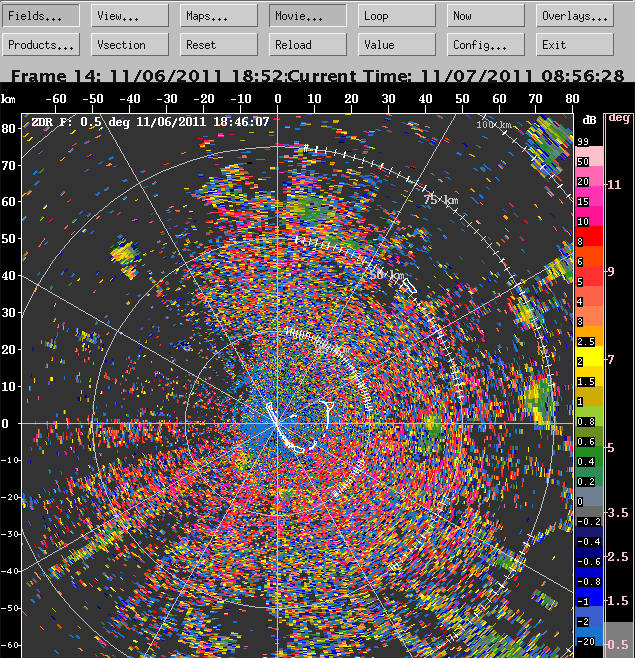
Task: Click the 3.5 deg tick on scale
Action: [617, 512]
